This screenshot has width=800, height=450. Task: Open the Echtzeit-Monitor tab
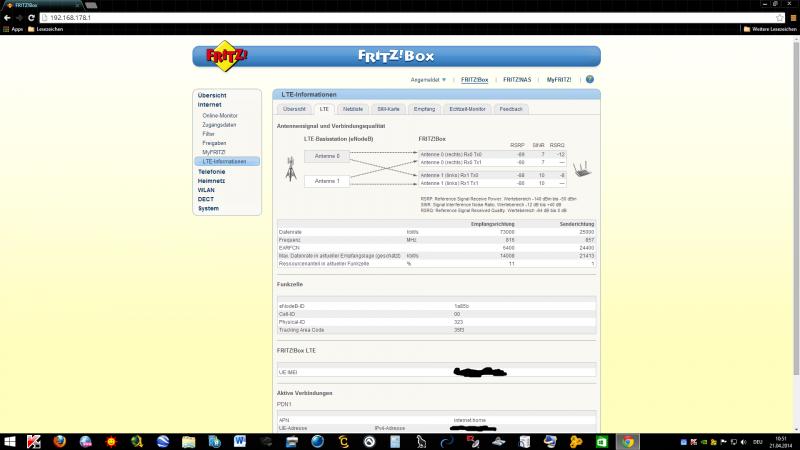click(x=467, y=109)
